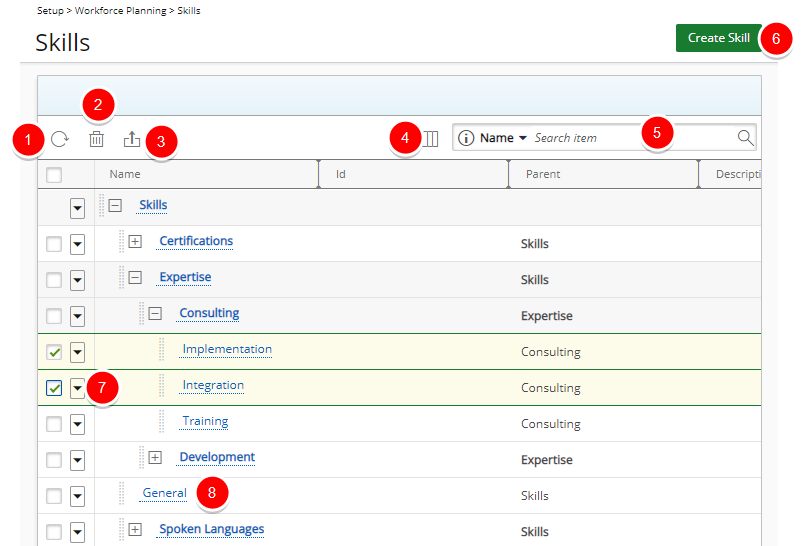Toggle the select-all checkbox in header

tap(54, 175)
